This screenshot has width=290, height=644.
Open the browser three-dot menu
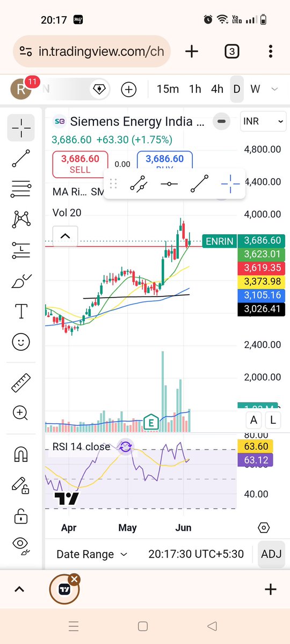[270, 52]
